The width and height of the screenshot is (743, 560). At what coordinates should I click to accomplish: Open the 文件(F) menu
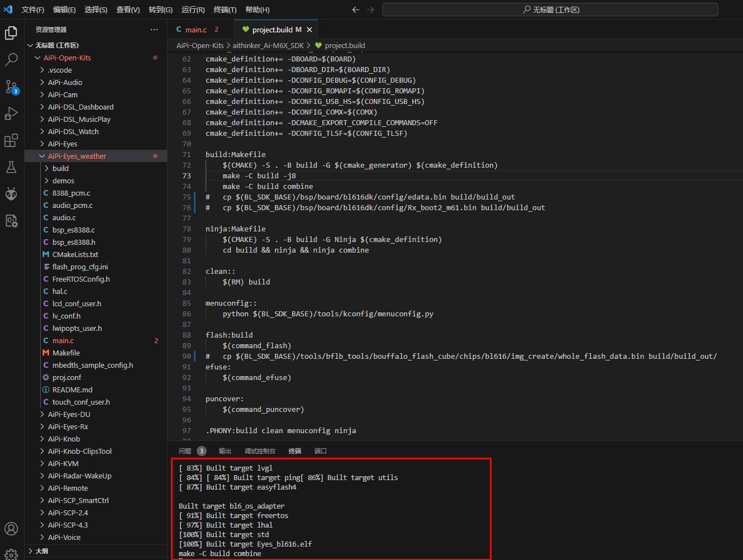[x=33, y=10]
